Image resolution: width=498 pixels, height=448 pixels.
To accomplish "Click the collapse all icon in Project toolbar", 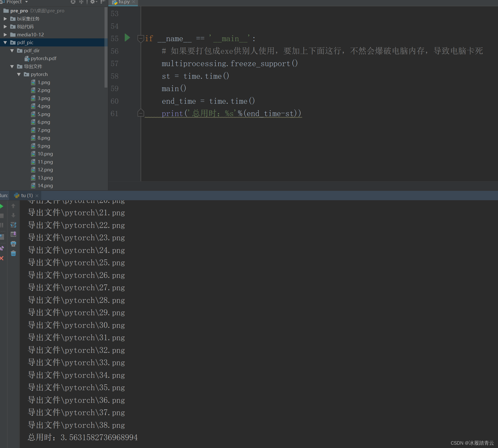I will pyautogui.click(x=81, y=2).
